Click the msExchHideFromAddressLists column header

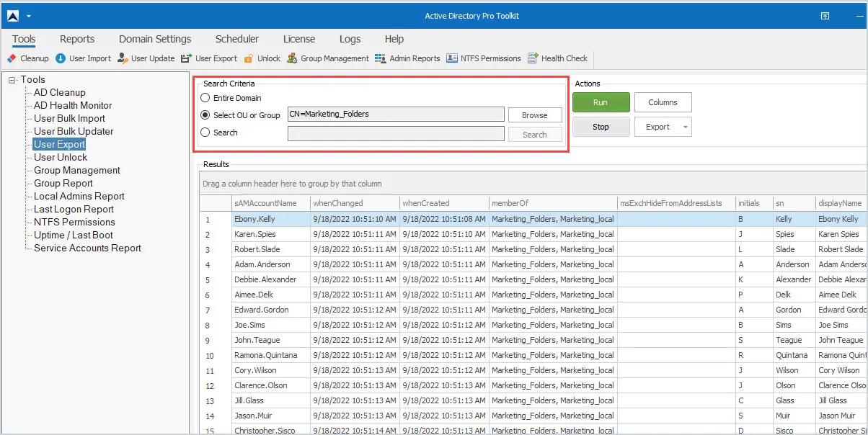pyautogui.click(x=677, y=203)
